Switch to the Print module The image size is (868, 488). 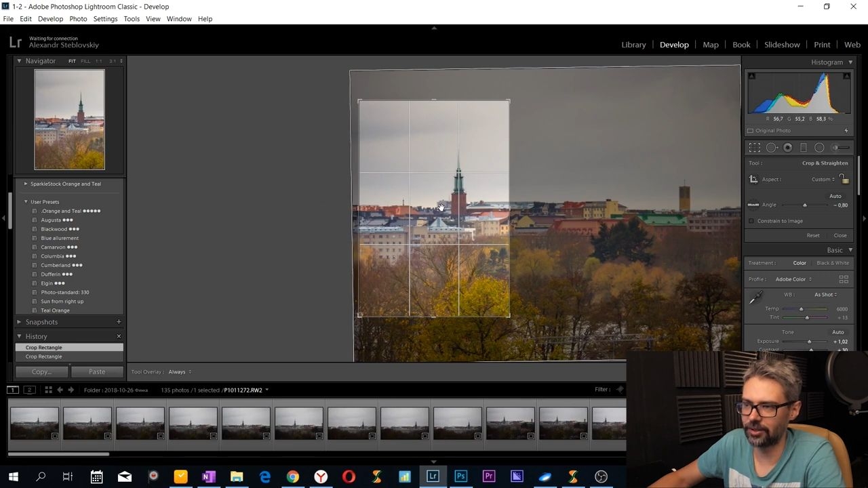coord(822,45)
